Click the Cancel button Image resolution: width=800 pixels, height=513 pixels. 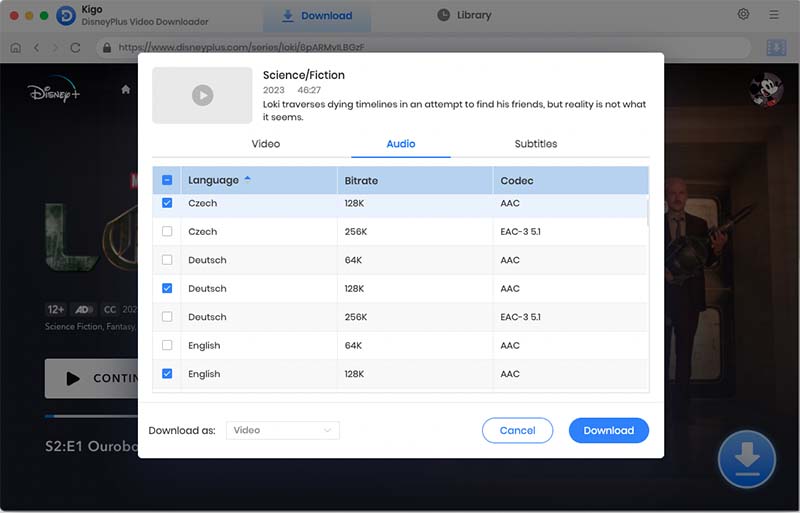(517, 430)
